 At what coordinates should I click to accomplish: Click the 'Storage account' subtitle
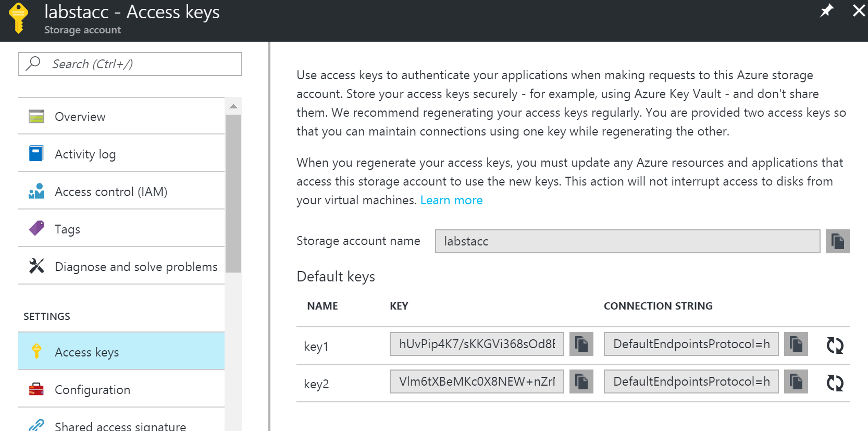click(x=82, y=30)
